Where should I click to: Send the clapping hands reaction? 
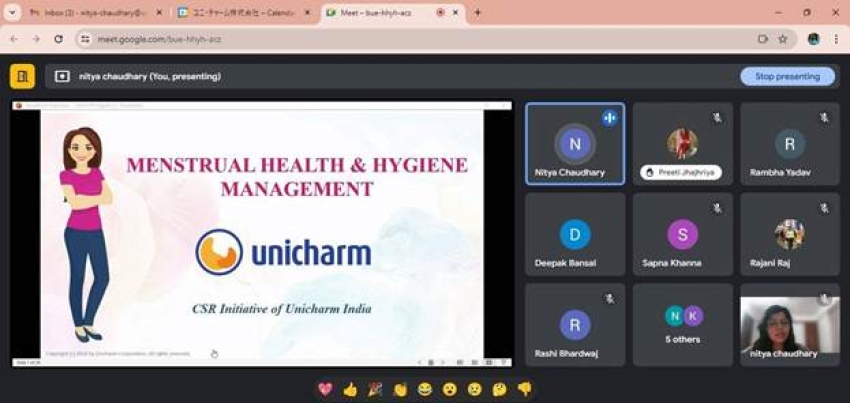click(400, 389)
